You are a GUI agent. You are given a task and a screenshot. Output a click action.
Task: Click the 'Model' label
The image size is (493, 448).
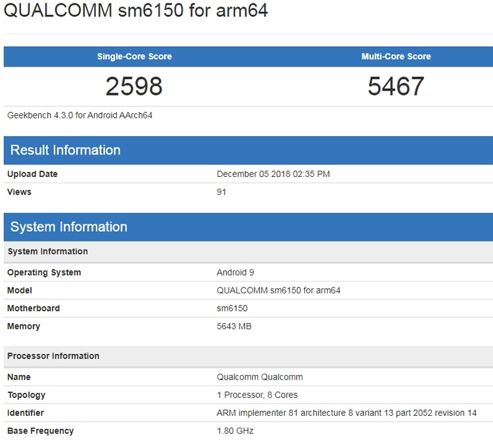click(20, 290)
